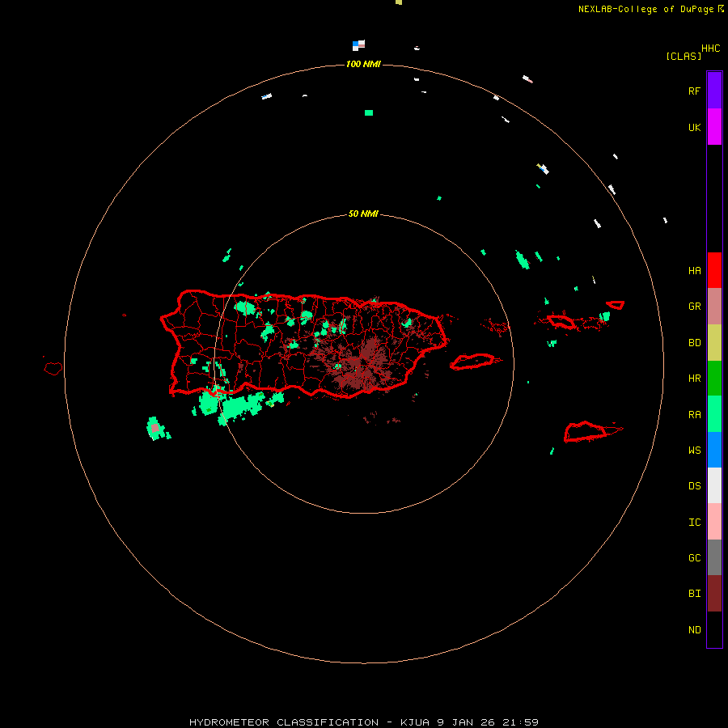Viewport: 728px width, 728px height.
Task: Select the gray GC legend swatch
Action: coord(714,557)
